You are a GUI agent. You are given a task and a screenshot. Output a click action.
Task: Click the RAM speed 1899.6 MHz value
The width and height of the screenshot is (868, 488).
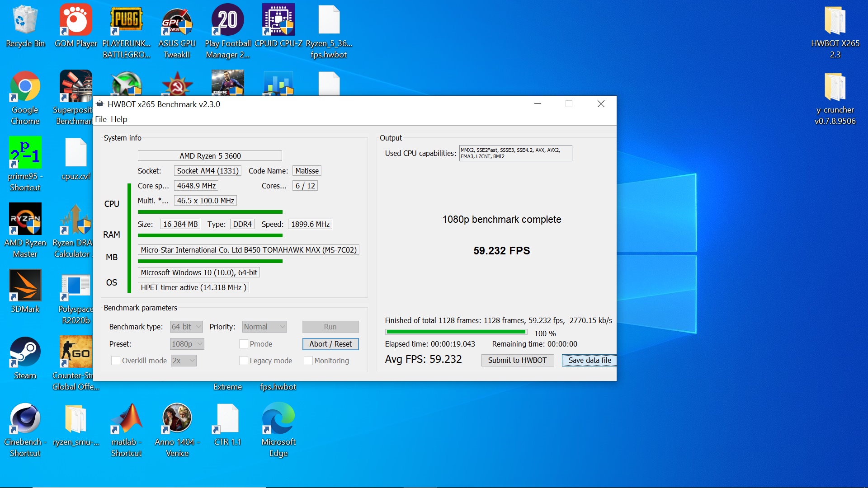coord(310,224)
